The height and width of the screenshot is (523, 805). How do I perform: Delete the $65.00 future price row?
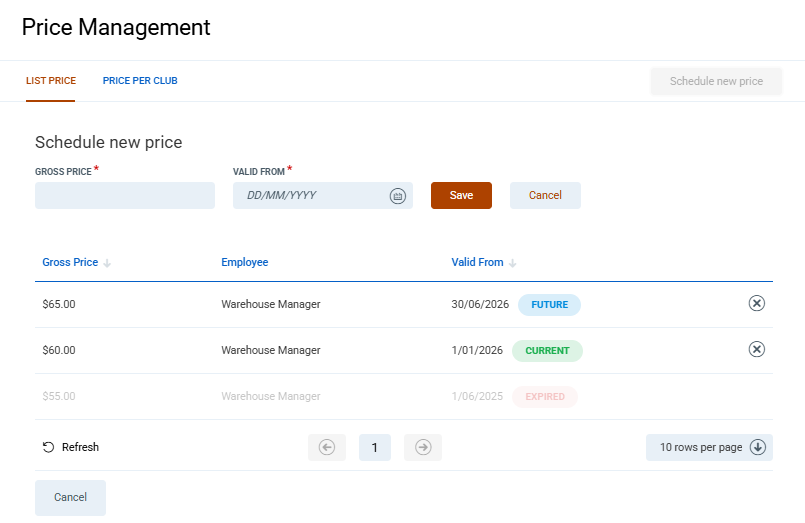(x=756, y=304)
